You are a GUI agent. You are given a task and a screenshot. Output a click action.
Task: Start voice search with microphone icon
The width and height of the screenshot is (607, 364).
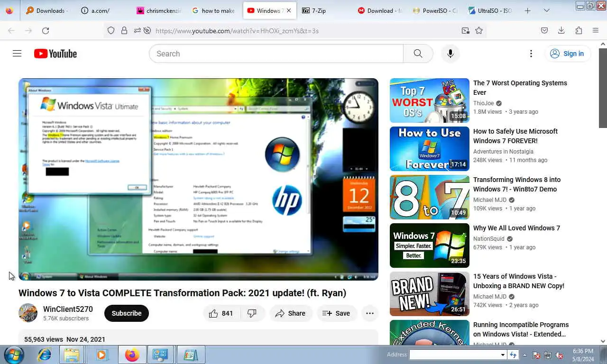[451, 54]
